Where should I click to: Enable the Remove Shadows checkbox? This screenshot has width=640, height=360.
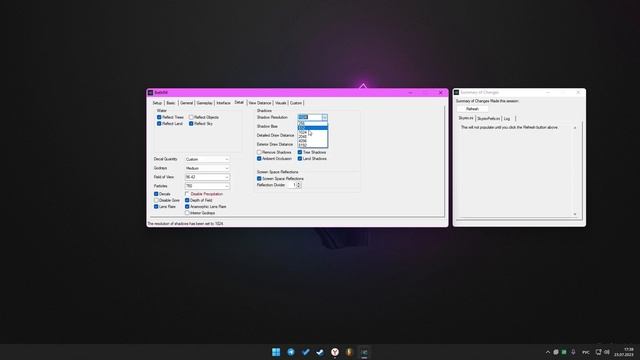259,152
